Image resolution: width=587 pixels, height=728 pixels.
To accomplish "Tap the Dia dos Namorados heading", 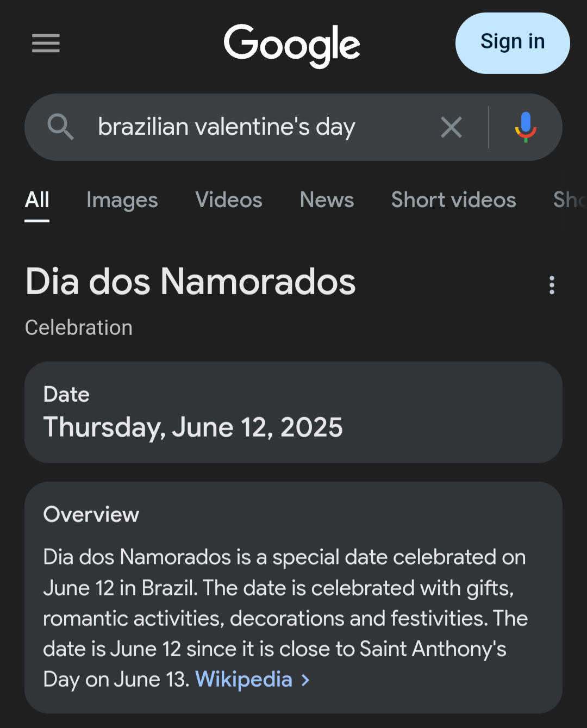I will click(x=190, y=282).
